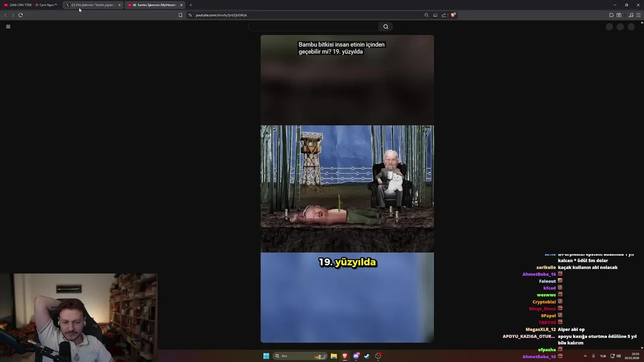This screenshot has height=362, width=644.
Task: Bookmark this page in the address bar
Action: point(181,15)
